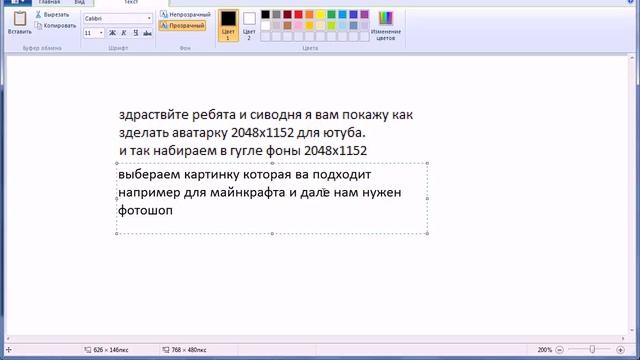640x360 pixels.
Task: Click the bottom-right text box resize handle
Action: click(x=427, y=233)
